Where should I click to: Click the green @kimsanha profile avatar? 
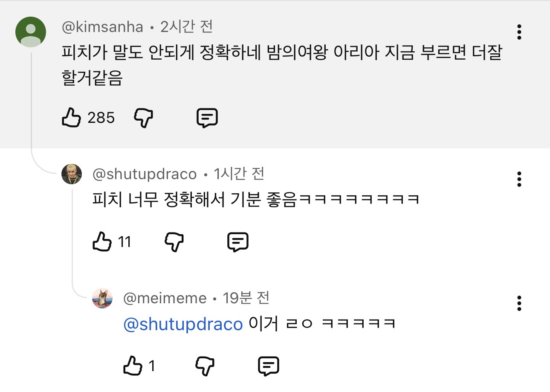31,32
